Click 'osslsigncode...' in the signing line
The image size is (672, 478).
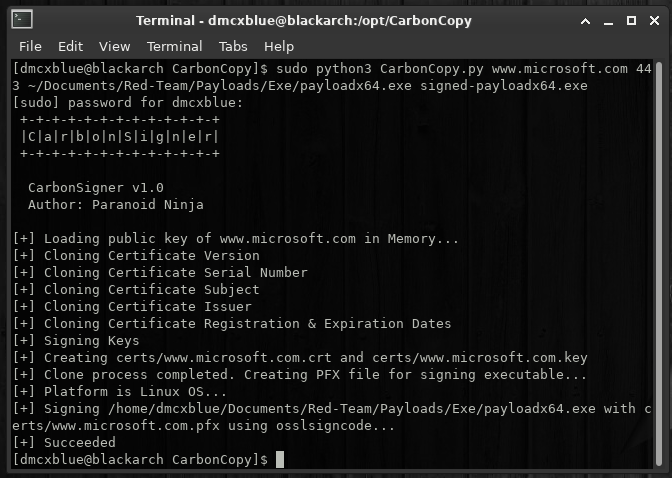pos(335,426)
